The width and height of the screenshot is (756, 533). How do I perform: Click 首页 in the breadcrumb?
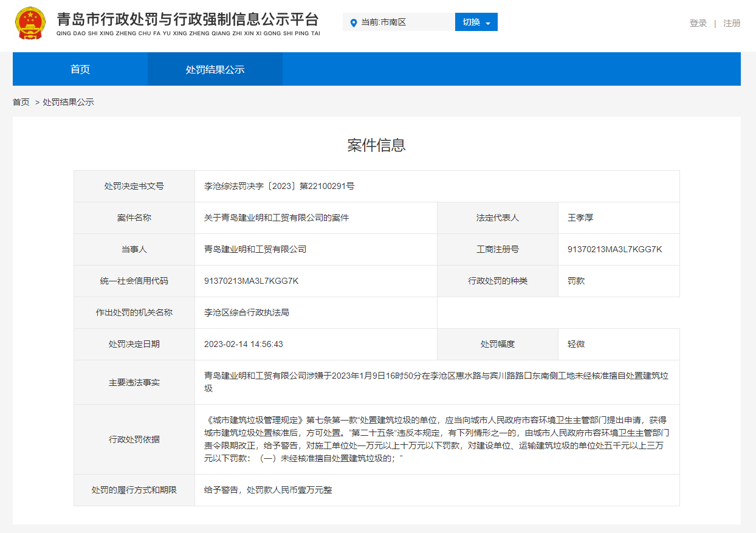click(x=21, y=102)
